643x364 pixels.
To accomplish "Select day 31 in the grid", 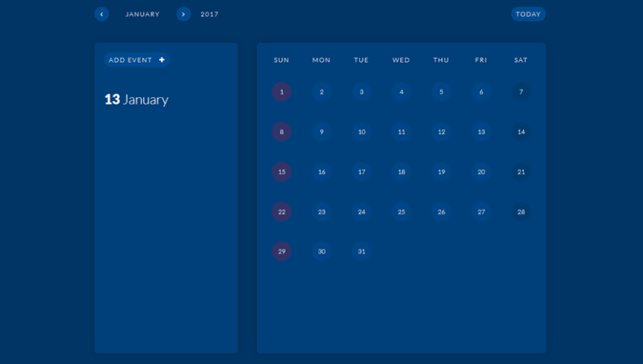I will (x=361, y=251).
